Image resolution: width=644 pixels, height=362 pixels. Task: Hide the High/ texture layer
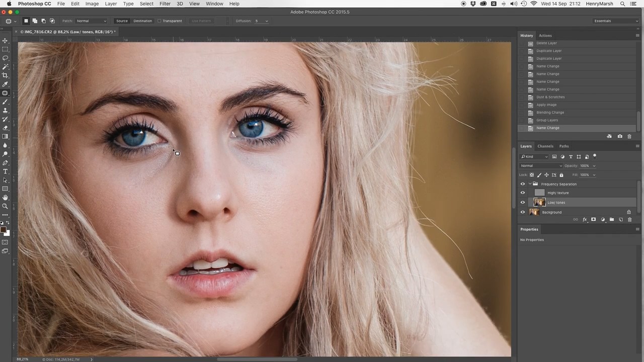click(522, 193)
